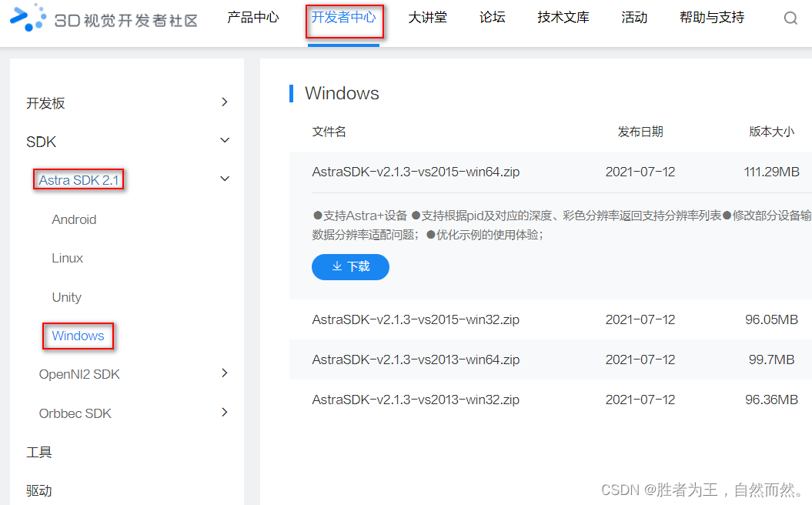
Task: Open the Windows SDK page
Action: coord(78,336)
